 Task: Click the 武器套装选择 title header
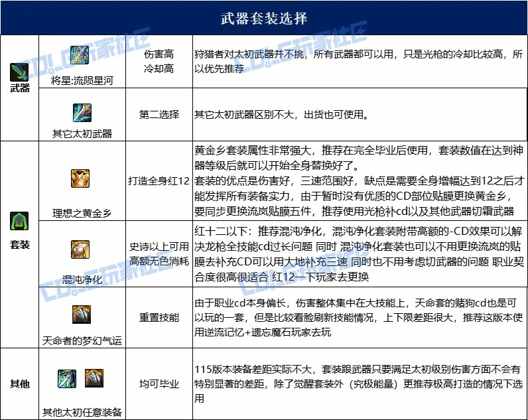264,17
